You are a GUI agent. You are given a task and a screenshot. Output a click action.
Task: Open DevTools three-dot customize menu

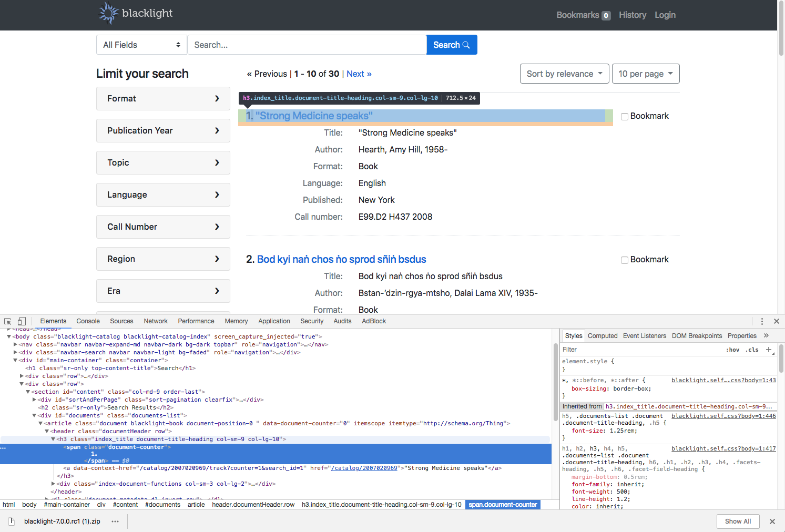coord(762,321)
